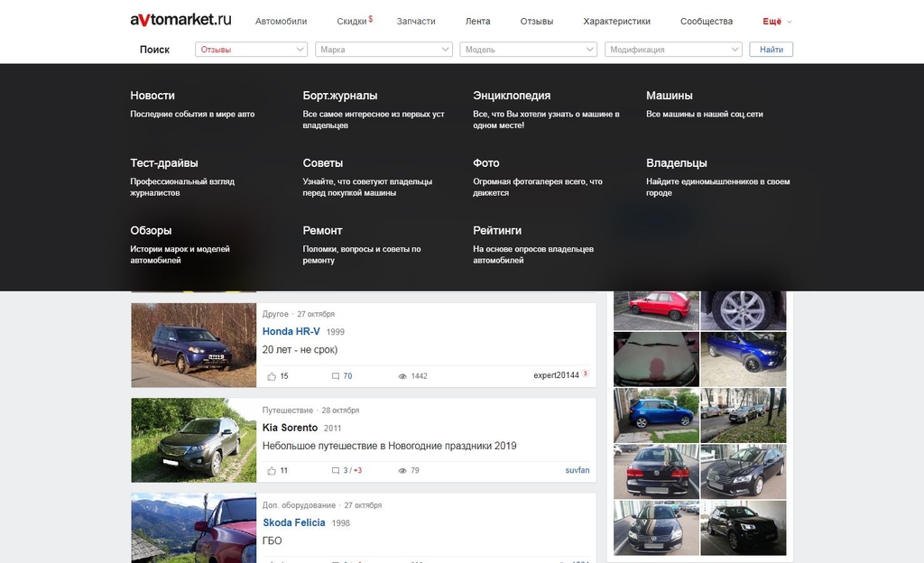Open the alloy wheel photo in the gallery

click(744, 310)
